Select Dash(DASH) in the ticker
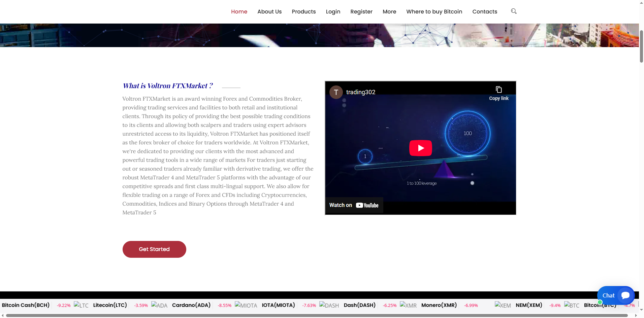The height and width of the screenshot is (318, 644). (360, 305)
